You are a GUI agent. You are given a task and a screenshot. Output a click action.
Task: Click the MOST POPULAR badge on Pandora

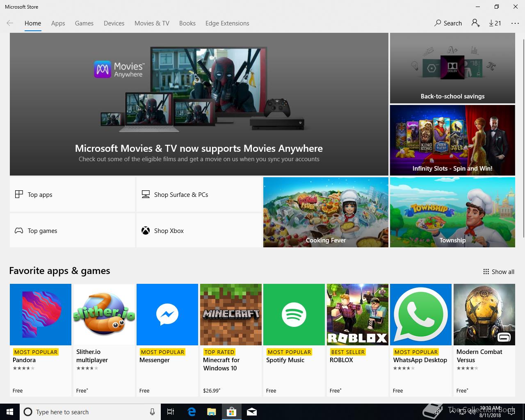pos(36,352)
